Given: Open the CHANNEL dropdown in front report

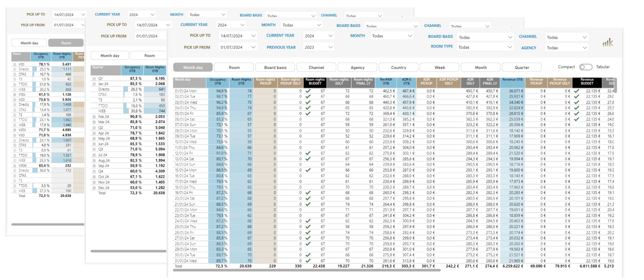Looking at the screenshot, I should 566,37.
